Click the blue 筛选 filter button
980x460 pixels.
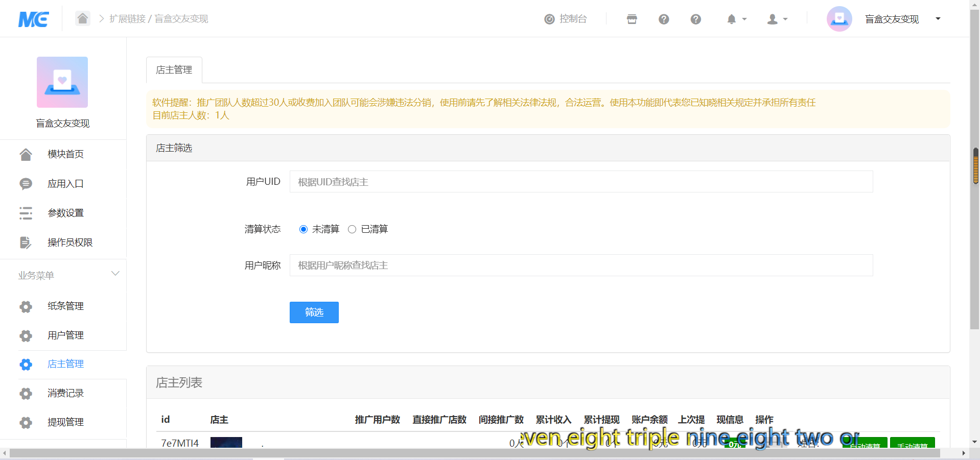click(x=314, y=312)
